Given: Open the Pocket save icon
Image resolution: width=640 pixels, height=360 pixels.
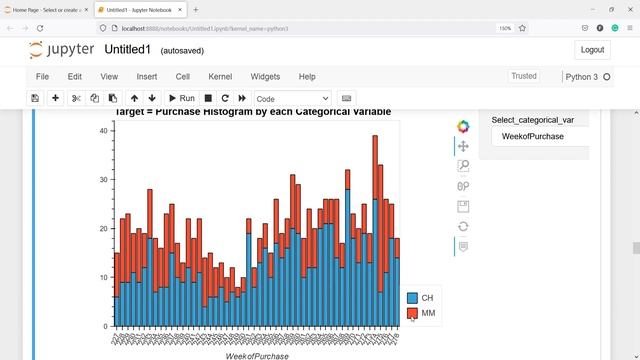Looking at the screenshot, I should pos(584,28).
